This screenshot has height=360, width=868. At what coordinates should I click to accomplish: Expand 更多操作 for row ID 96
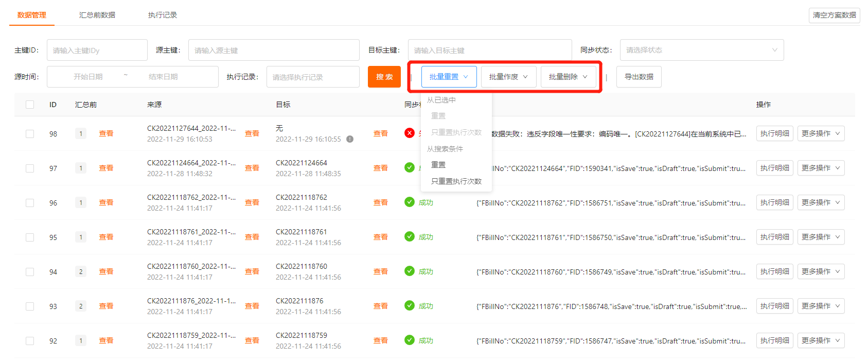coord(821,202)
